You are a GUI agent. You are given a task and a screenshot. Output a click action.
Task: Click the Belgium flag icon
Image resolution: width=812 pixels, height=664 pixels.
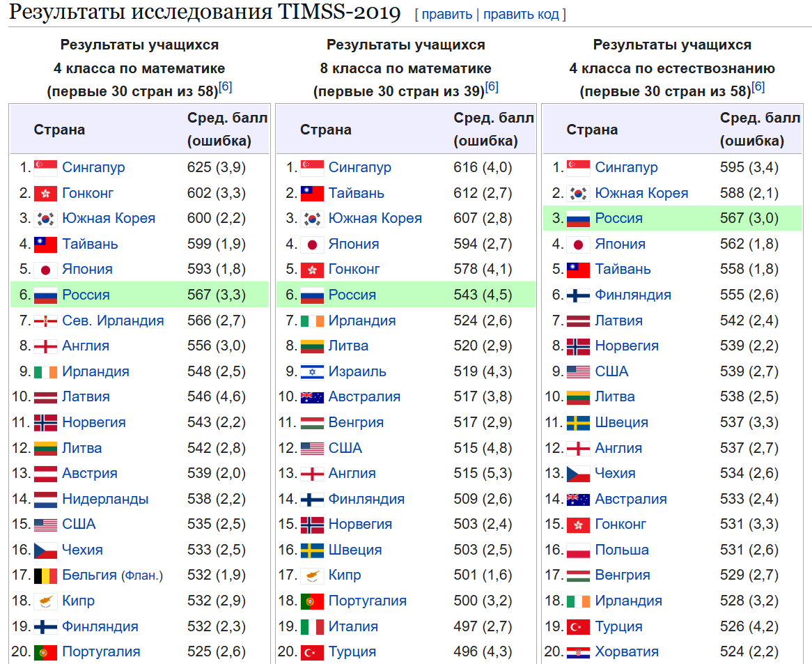click(x=45, y=576)
